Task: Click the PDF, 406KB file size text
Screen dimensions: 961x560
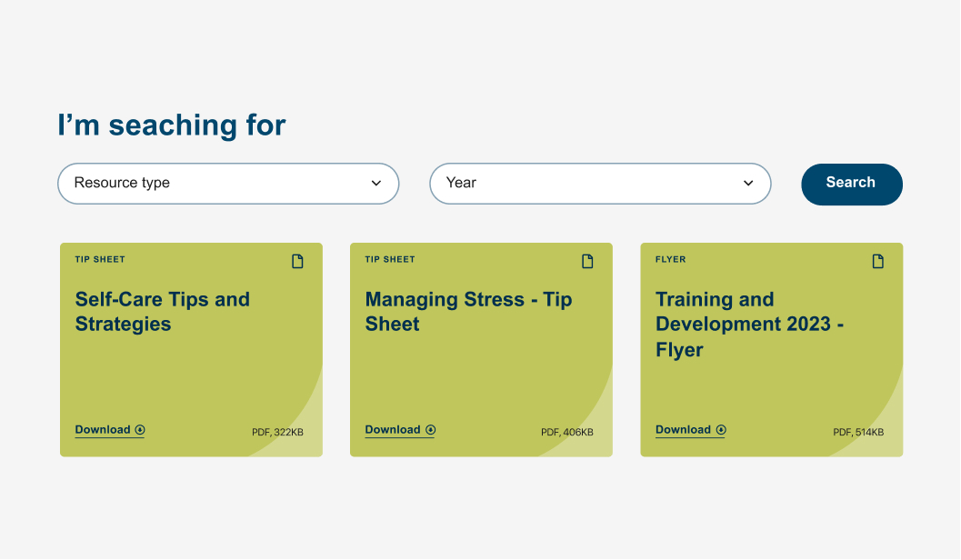Action: tap(566, 433)
